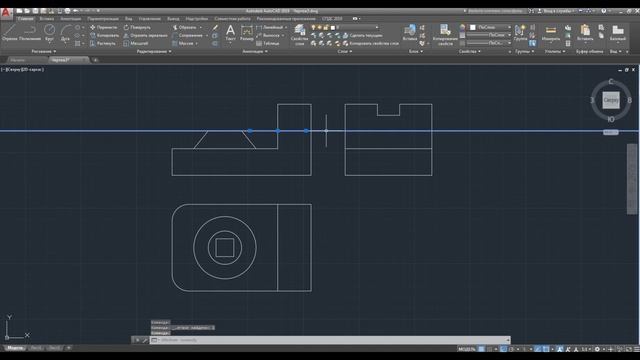640x360 pixels.
Task: Toggle polar tracking in status bar
Action: [x=511, y=349]
